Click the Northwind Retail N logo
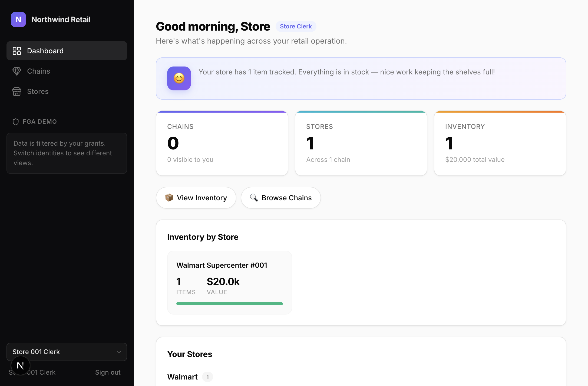The image size is (588, 386). click(x=18, y=19)
